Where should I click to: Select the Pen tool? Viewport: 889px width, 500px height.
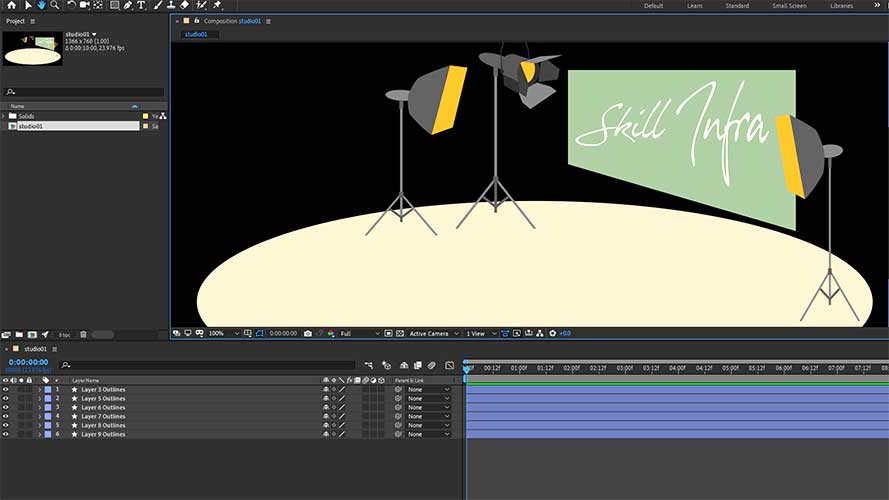[x=128, y=5]
